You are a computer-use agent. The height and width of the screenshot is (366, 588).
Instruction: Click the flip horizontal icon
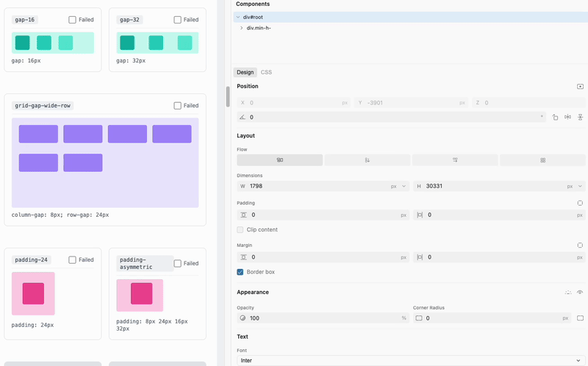(x=567, y=117)
